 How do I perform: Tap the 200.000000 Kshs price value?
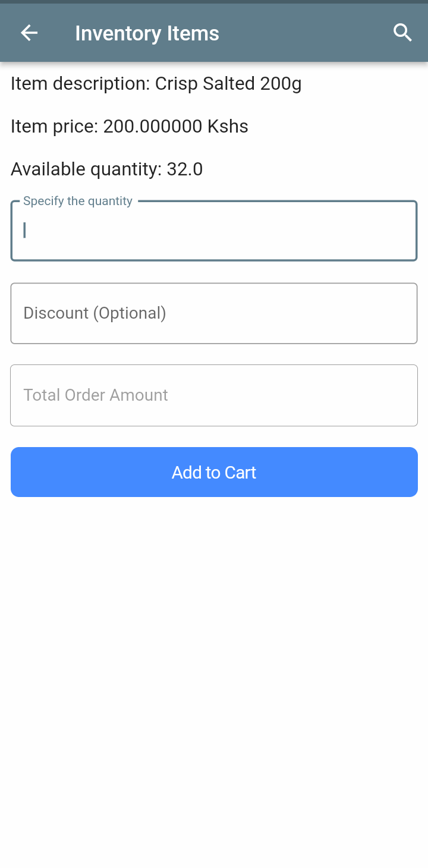coord(175,127)
